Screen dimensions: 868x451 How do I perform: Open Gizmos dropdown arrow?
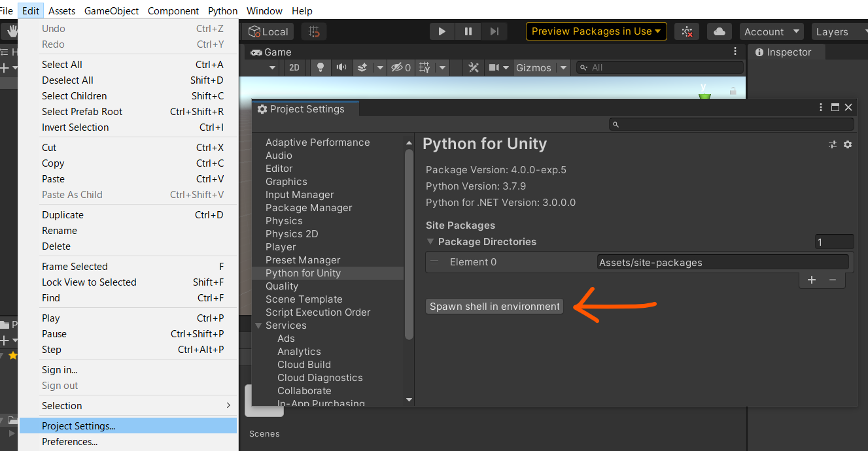click(x=563, y=67)
